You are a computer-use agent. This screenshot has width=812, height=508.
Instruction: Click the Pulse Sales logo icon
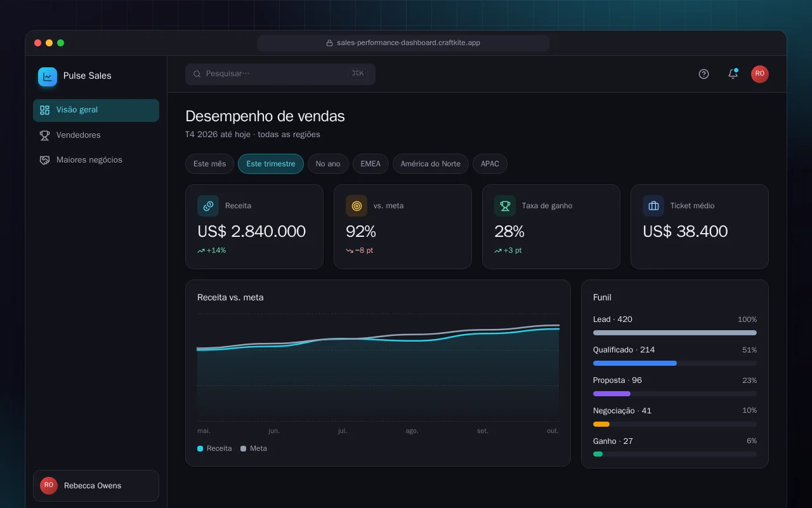(x=48, y=77)
